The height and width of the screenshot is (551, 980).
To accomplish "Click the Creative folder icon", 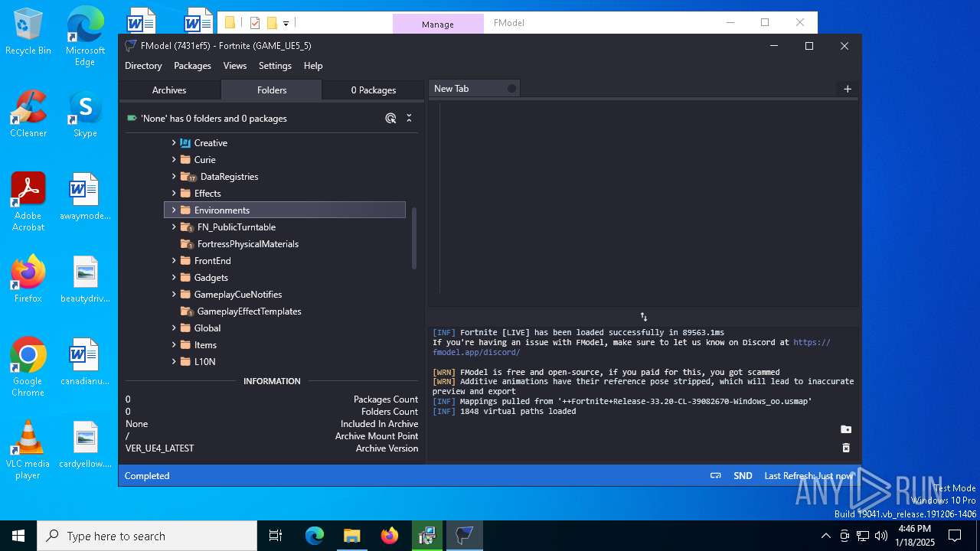I will [x=185, y=142].
